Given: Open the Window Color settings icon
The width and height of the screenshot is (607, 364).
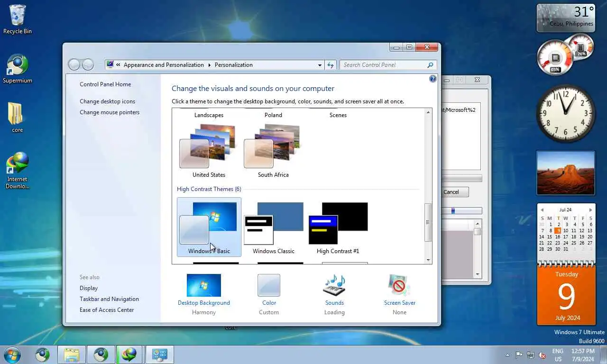Looking at the screenshot, I should pyautogui.click(x=269, y=285).
